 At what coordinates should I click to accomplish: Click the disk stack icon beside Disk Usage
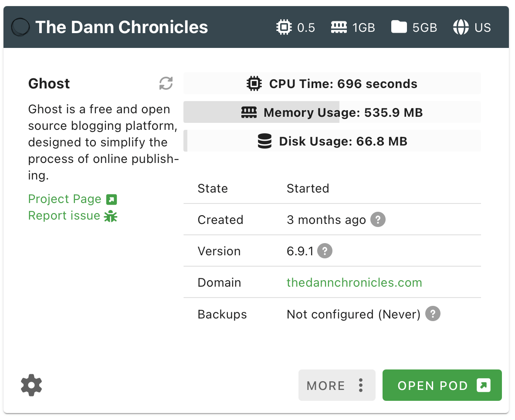tap(265, 141)
